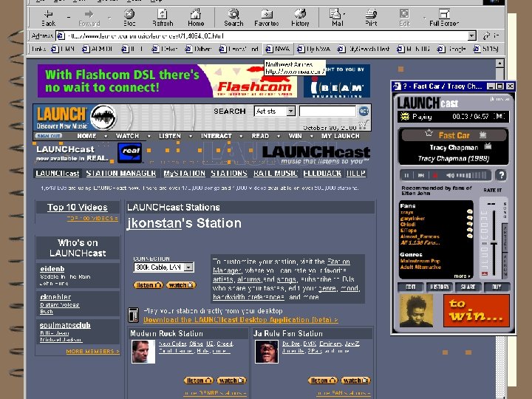
Task: Pause playback in LAUNCHcast player
Action: point(406,175)
